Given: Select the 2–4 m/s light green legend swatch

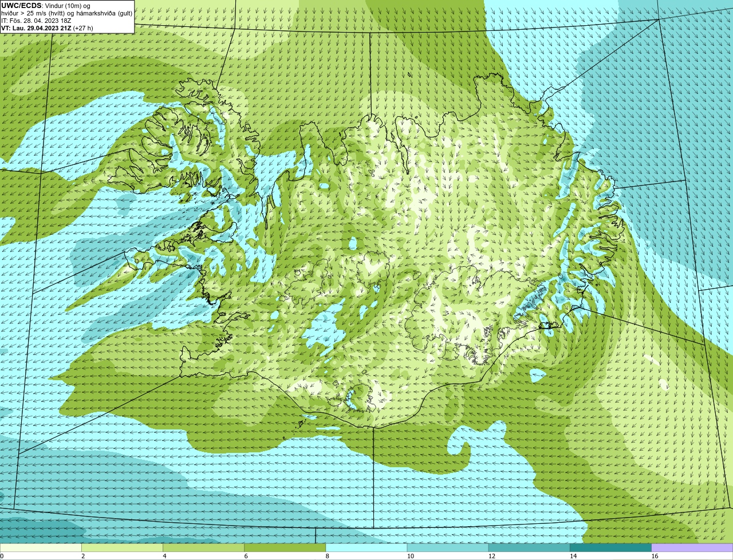Looking at the screenshot, I should pyautogui.click(x=122, y=548).
